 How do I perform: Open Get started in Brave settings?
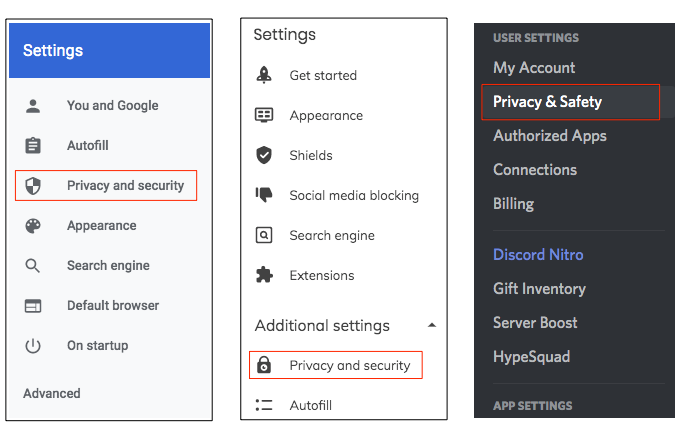323,76
